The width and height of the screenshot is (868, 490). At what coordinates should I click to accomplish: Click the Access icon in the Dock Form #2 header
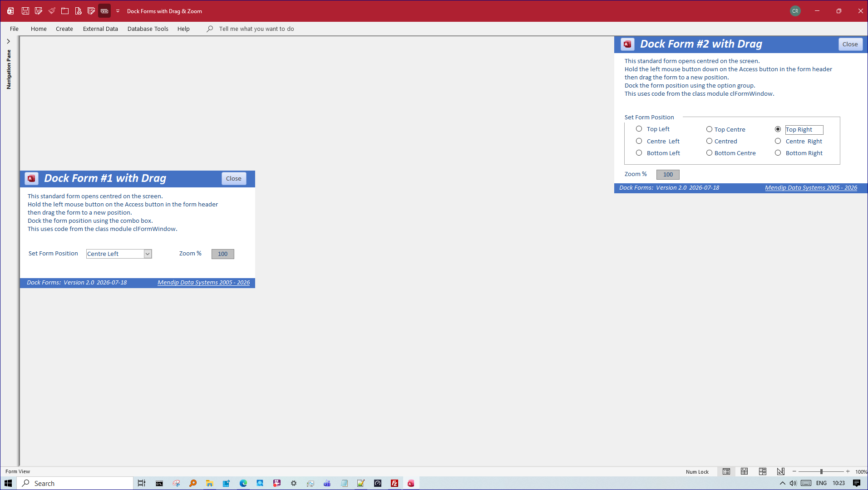point(627,44)
